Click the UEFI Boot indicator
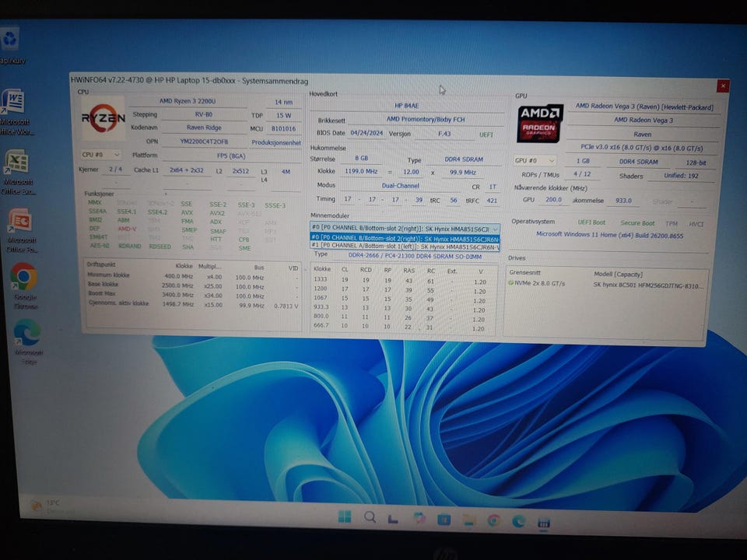The width and height of the screenshot is (747, 560). click(x=591, y=222)
